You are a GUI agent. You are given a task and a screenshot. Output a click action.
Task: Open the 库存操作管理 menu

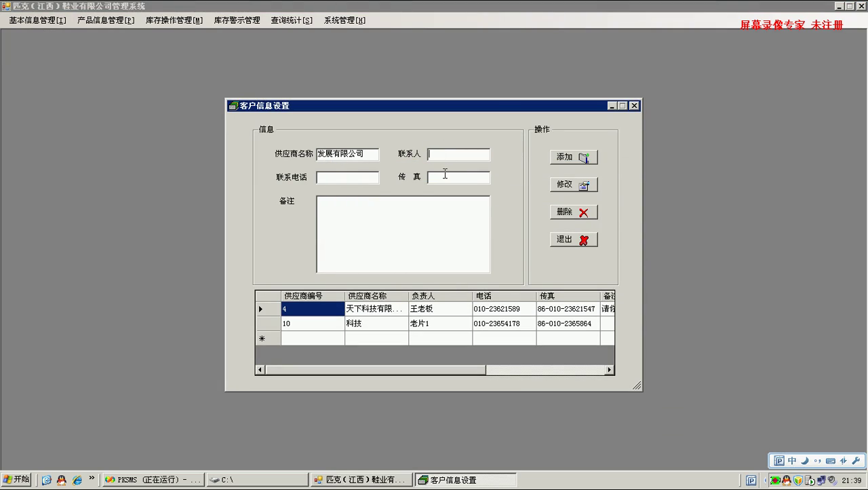(174, 20)
